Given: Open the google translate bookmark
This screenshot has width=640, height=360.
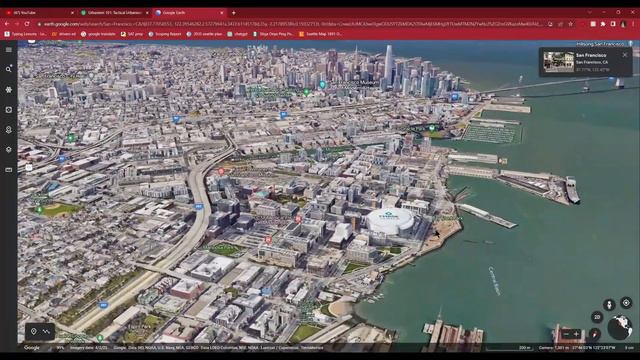Looking at the screenshot, I should [x=98, y=34].
